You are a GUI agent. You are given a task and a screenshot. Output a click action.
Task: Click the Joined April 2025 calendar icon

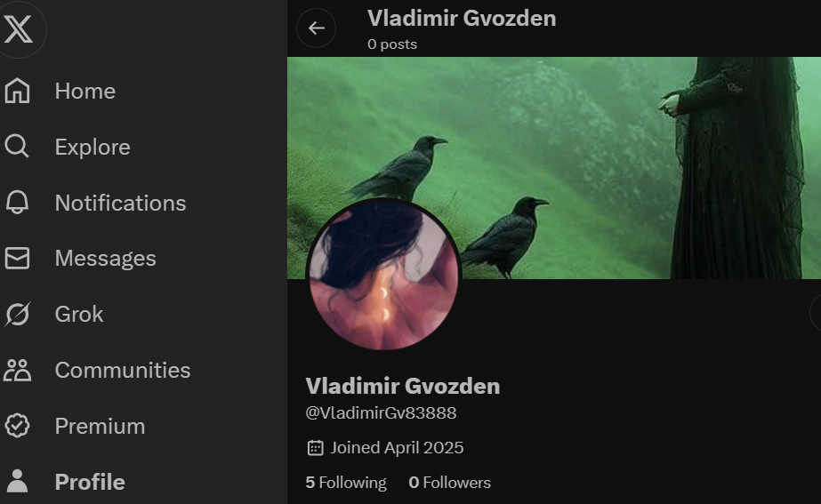coord(315,448)
